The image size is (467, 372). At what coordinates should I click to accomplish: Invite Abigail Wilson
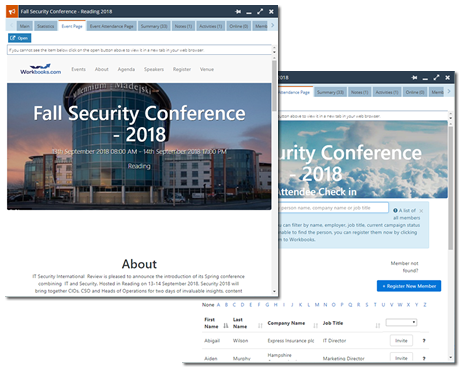coord(401,341)
